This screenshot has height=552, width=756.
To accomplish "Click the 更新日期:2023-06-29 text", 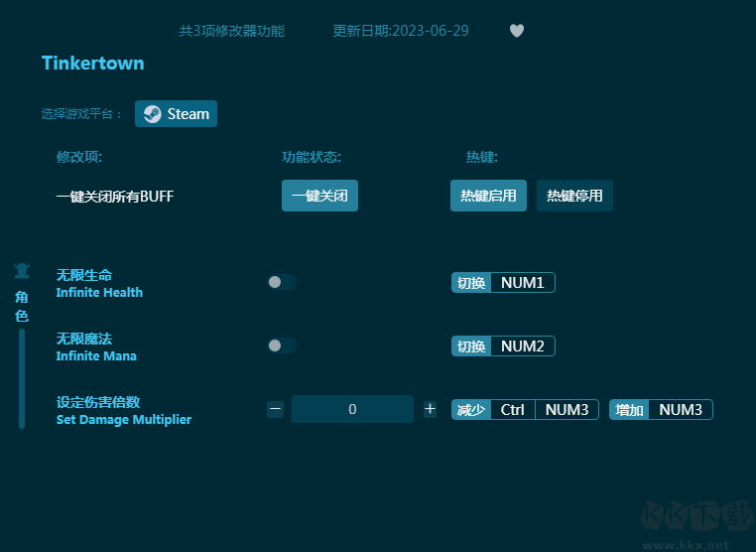I will tap(401, 31).
